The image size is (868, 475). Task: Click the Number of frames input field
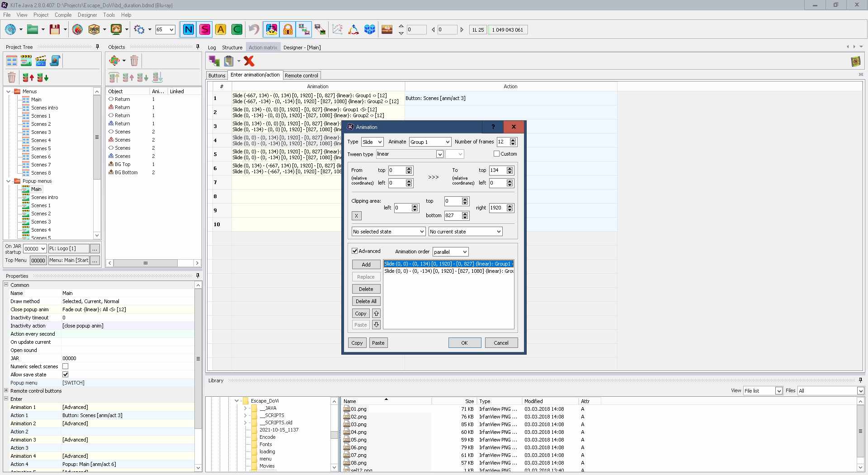pyautogui.click(x=503, y=142)
